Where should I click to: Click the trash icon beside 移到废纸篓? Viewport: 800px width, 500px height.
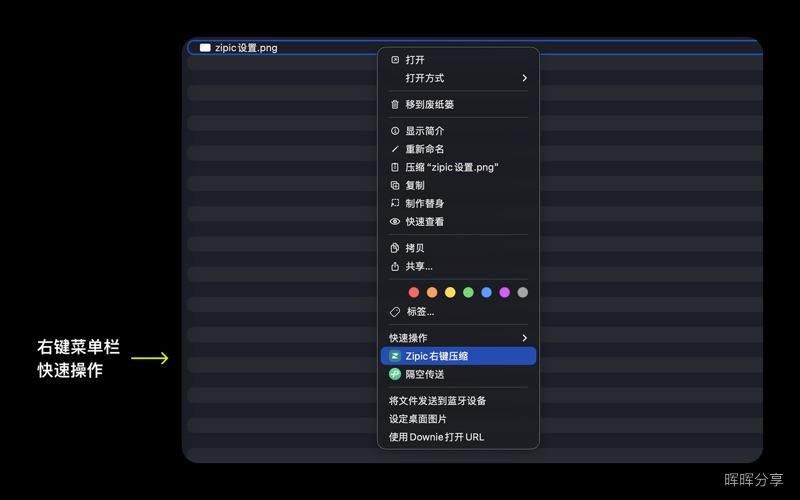pyautogui.click(x=395, y=105)
